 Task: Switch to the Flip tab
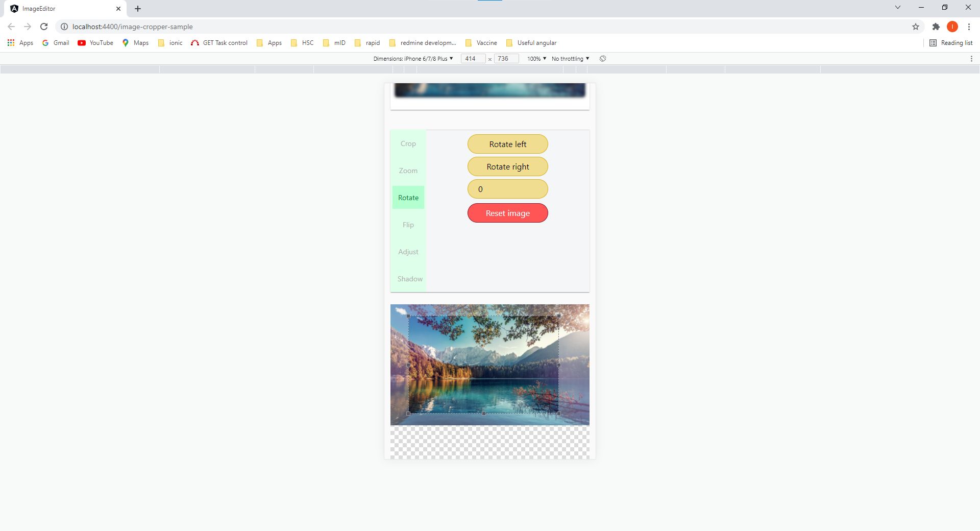[x=408, y=225]
